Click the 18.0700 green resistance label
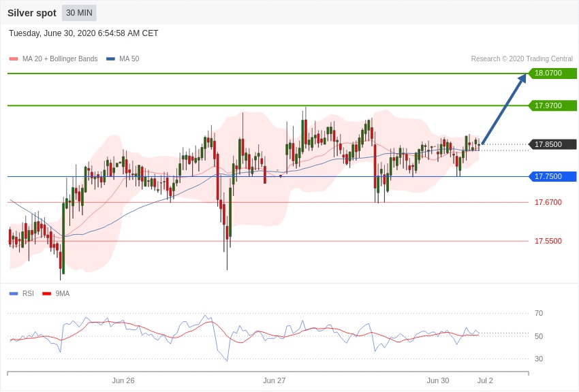This screenshot has width=579, height=392. 552,73
